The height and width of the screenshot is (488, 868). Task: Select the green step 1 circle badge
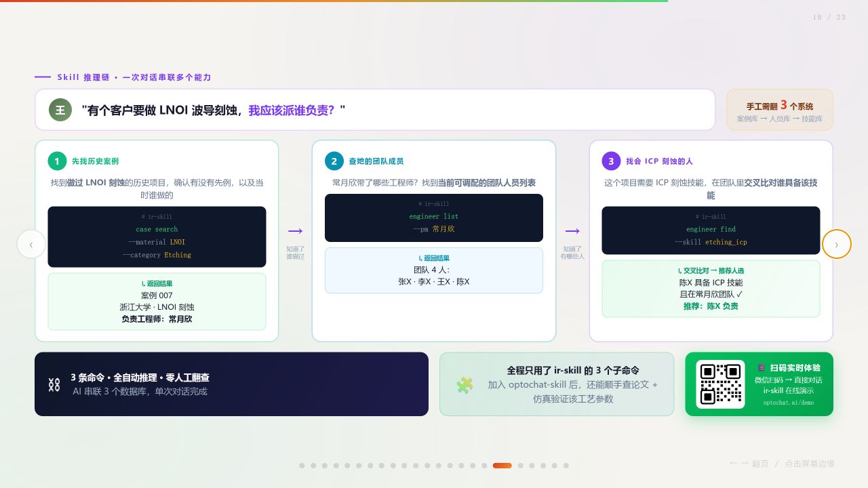click(57, 161)
